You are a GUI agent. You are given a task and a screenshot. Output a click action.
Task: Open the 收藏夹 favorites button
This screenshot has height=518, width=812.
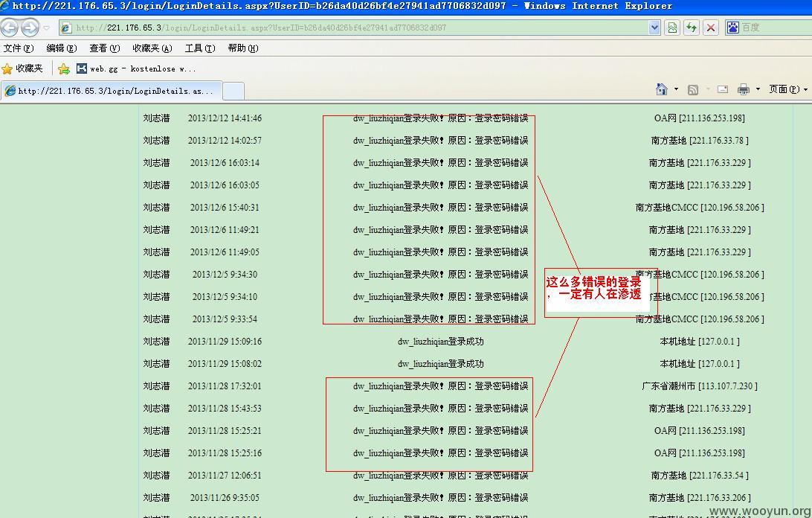click(x=22, y=68)
